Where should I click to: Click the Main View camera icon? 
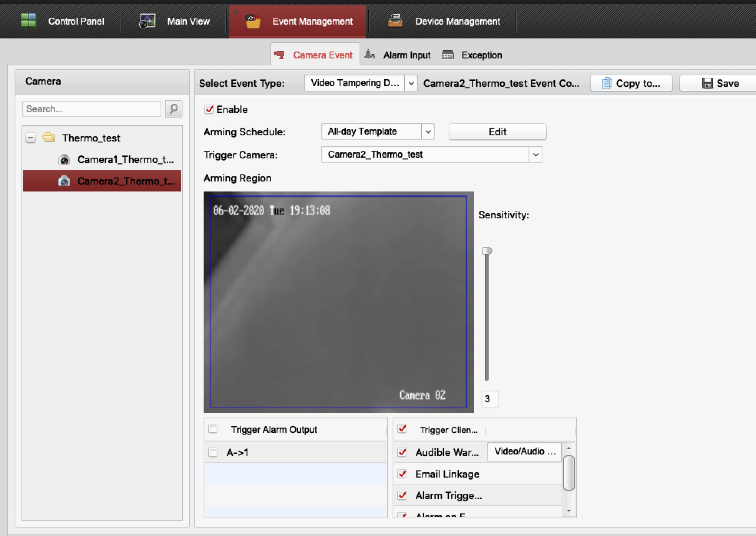click(x=147, y=21)
